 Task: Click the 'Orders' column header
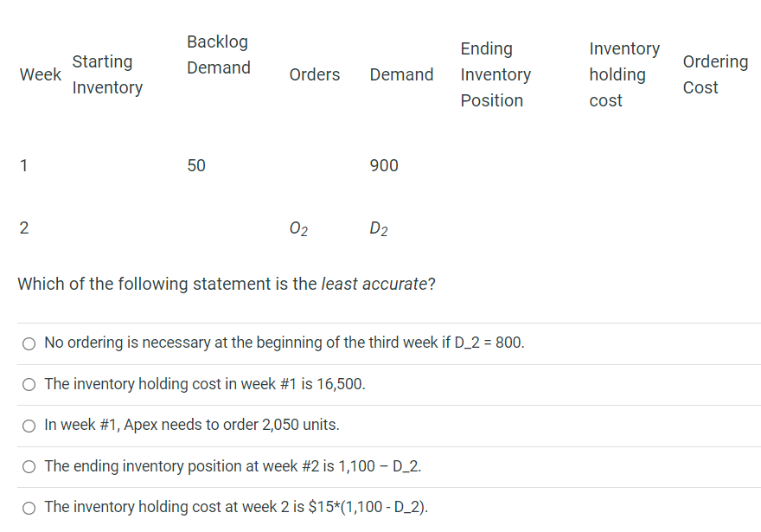tap(315, 74)
